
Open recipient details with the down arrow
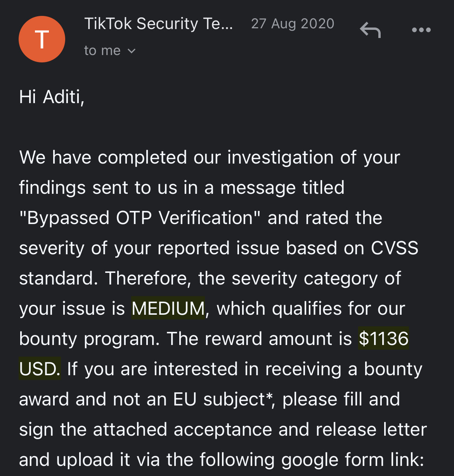[131, 50]
